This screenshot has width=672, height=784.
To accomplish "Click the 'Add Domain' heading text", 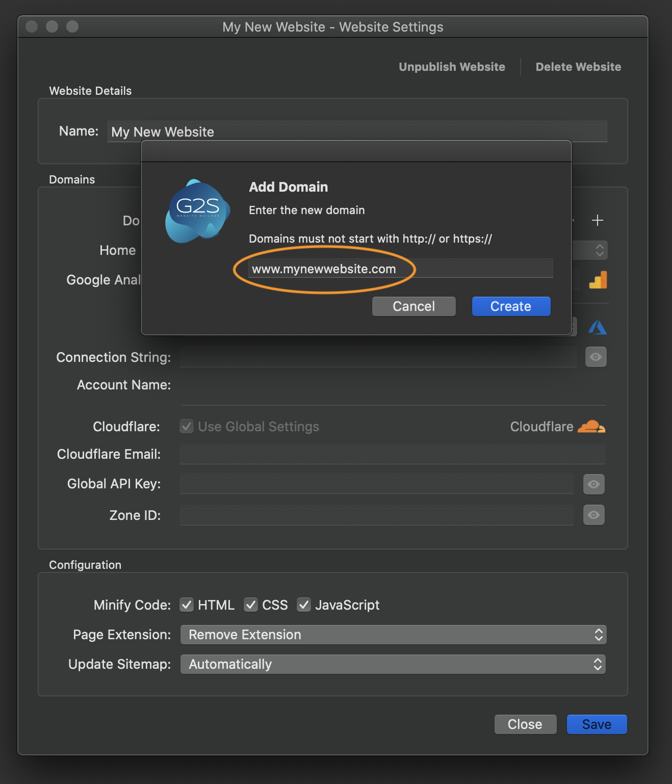I will (x=288, y=187).
